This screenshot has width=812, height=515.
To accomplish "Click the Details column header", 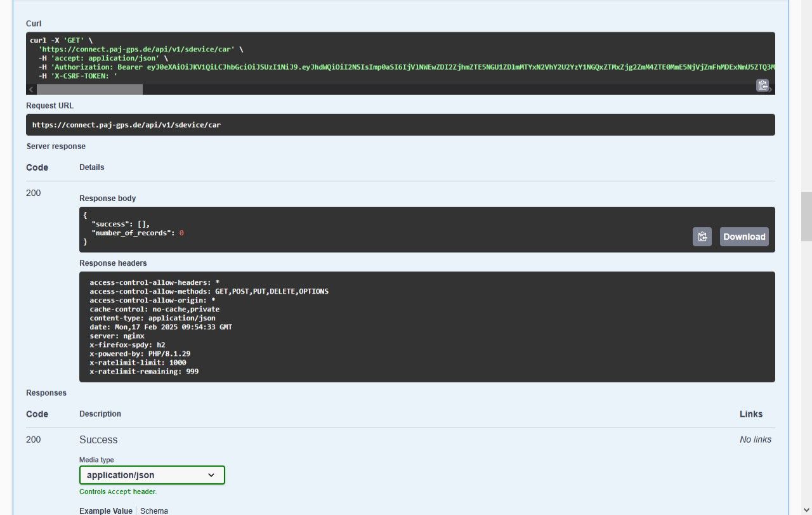I will click(x=92, y=167).
